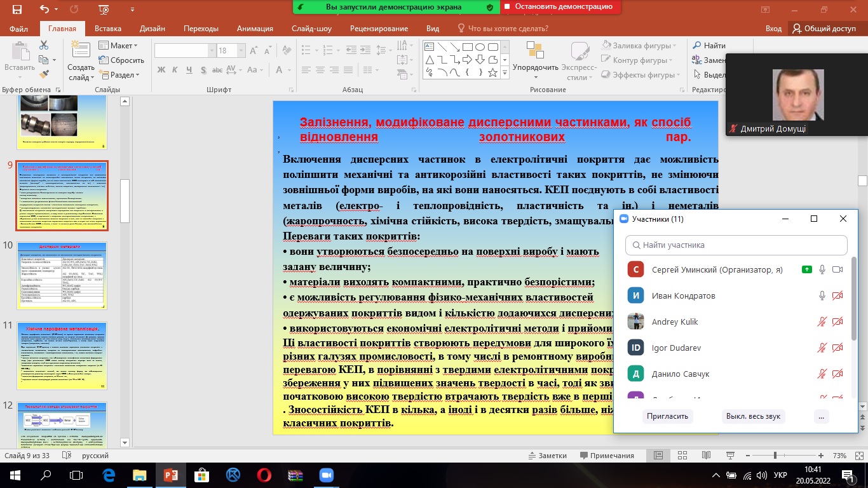Click the zoom slider in status bar
The width and height of the screenshot is (868, 488).
point(775,456)
